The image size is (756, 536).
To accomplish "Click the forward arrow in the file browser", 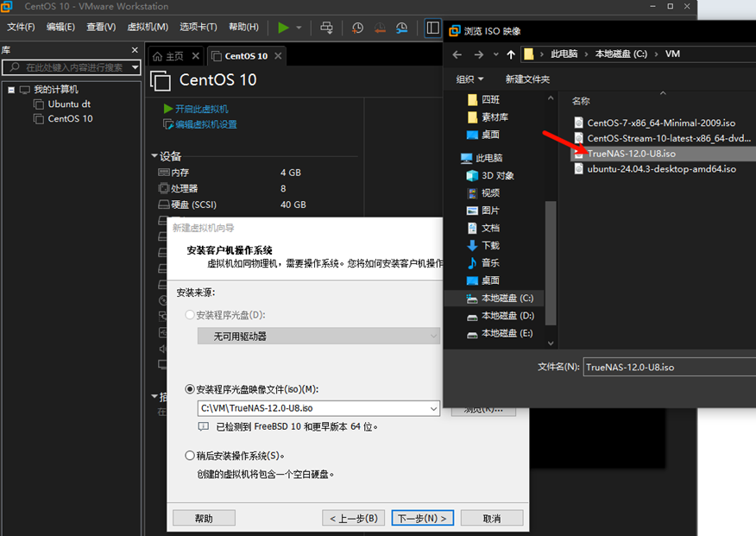I will click(477, 54).
